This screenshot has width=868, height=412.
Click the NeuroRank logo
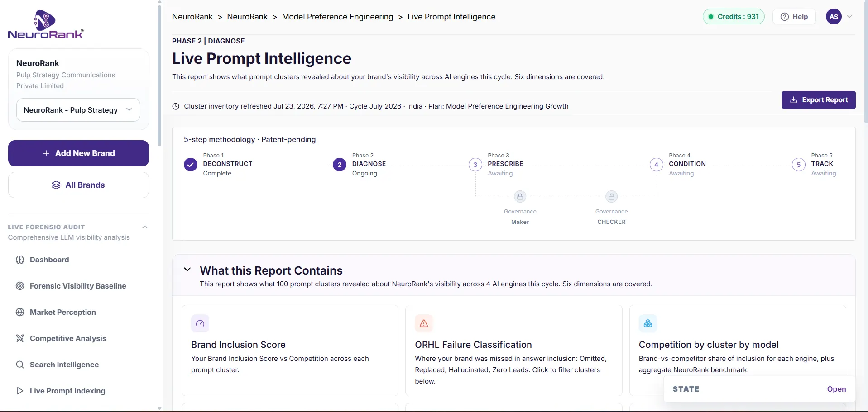[46, 24]
